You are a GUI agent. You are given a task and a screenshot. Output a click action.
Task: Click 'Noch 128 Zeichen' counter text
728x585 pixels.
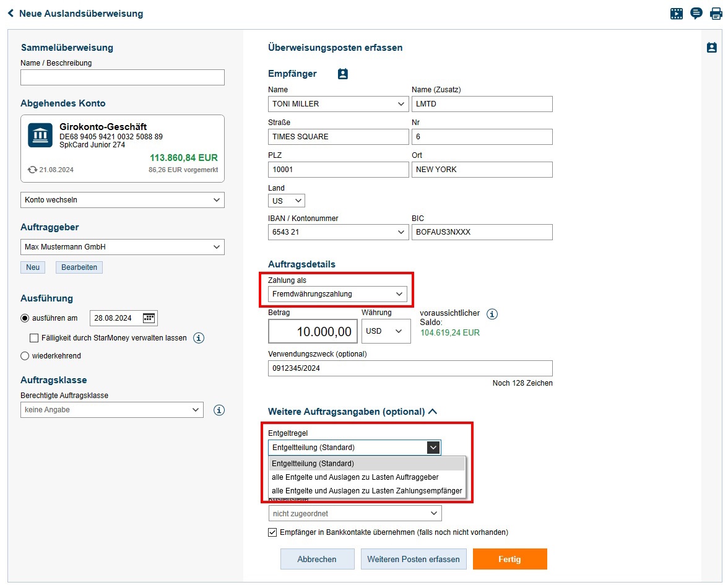coord(522,383)
